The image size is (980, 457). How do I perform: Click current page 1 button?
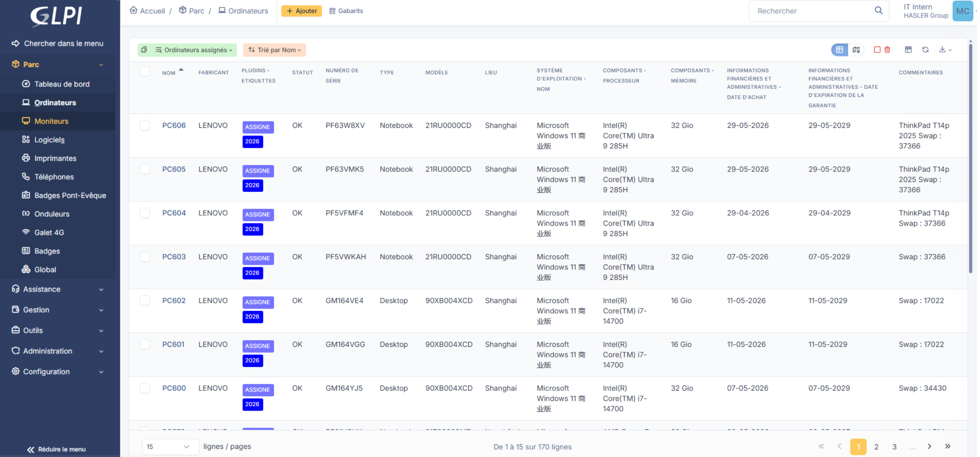point(858,446)
